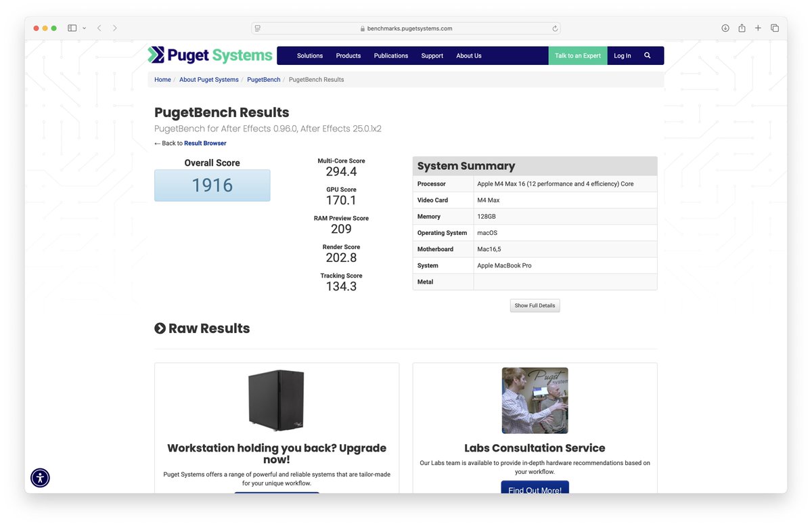Open the PugetBench breadcrumb link
This screenshot has height=526, width=812.
pos(264,80)
